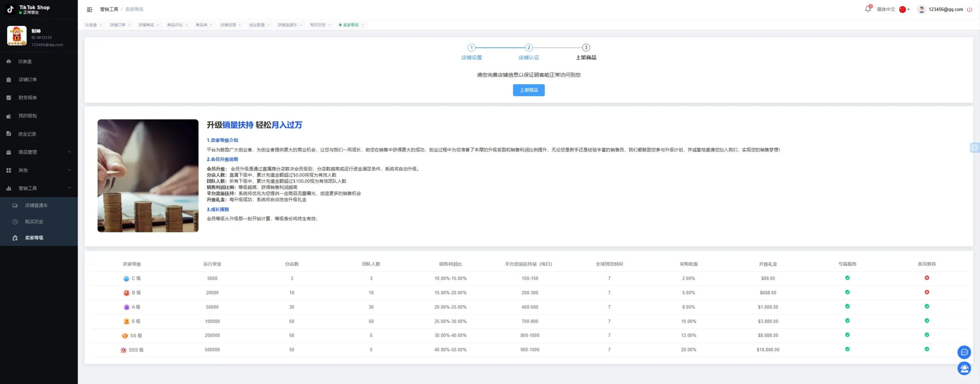The image size is (980, 384).
Task: Select the $18,888.00 cell
Action: pos(768,350)
